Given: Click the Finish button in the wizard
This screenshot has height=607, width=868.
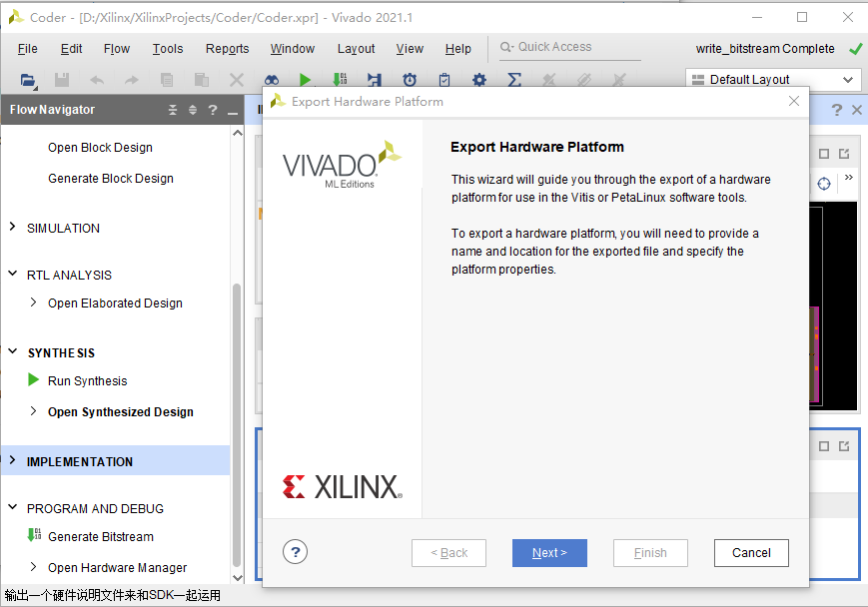Looking at the screenshot, I should point(650,553).
